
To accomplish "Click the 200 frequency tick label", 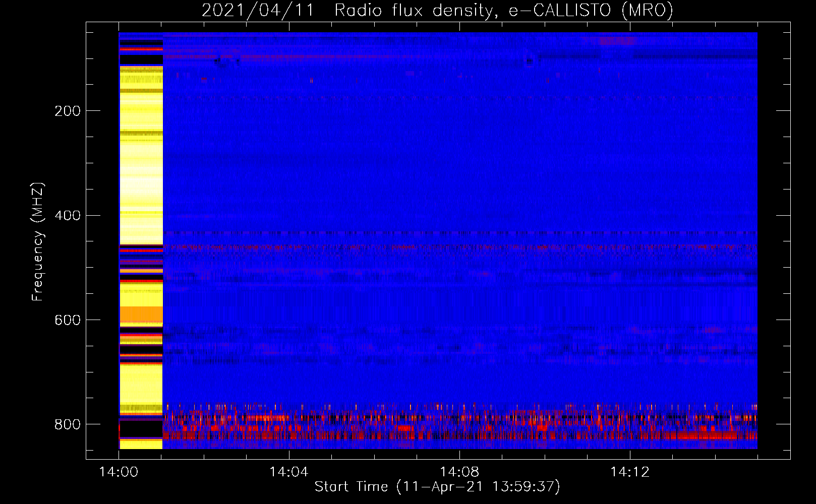I will click(68, 111).
